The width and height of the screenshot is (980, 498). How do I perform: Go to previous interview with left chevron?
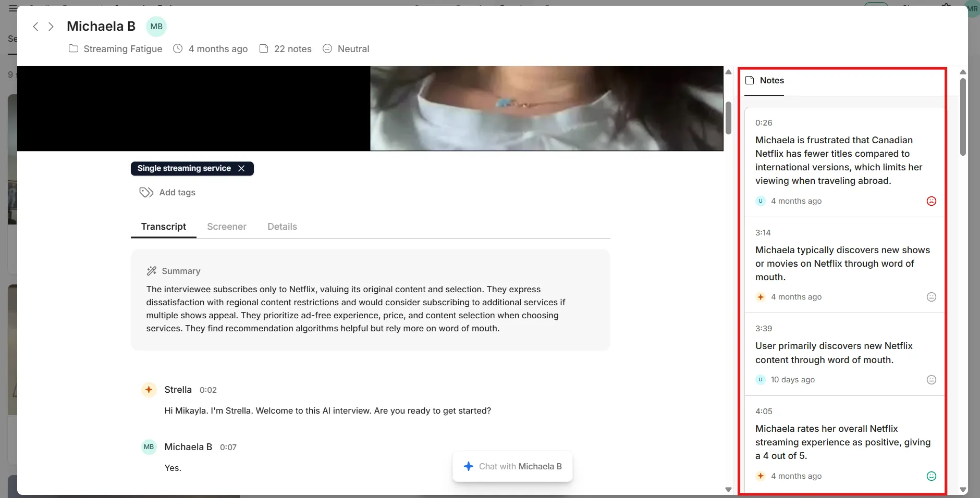coord(35,27)
